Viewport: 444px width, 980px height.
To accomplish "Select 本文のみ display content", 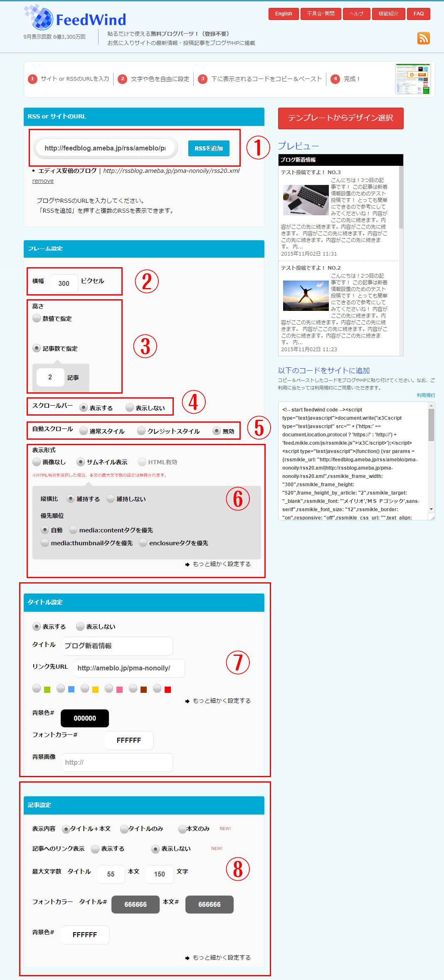I will click(x=182, y=829).
